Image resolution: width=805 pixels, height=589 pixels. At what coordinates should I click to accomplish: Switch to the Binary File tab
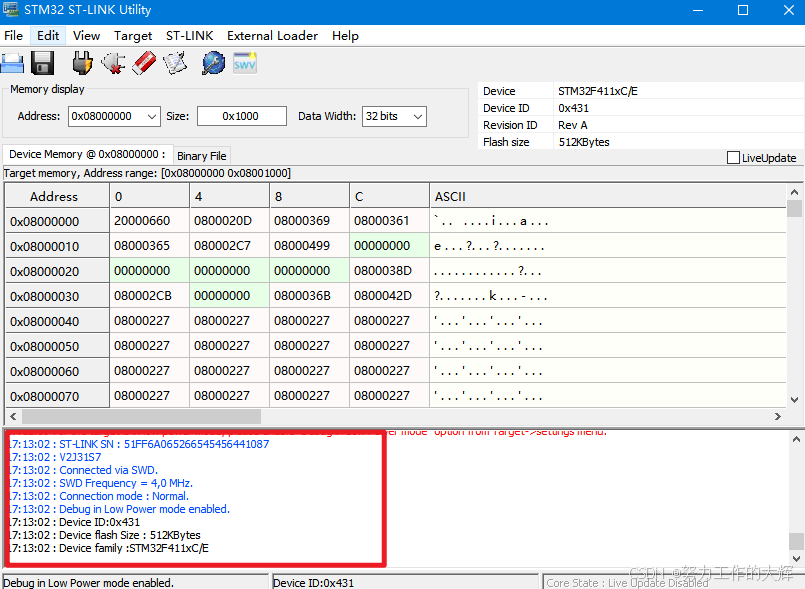point(202,156)
